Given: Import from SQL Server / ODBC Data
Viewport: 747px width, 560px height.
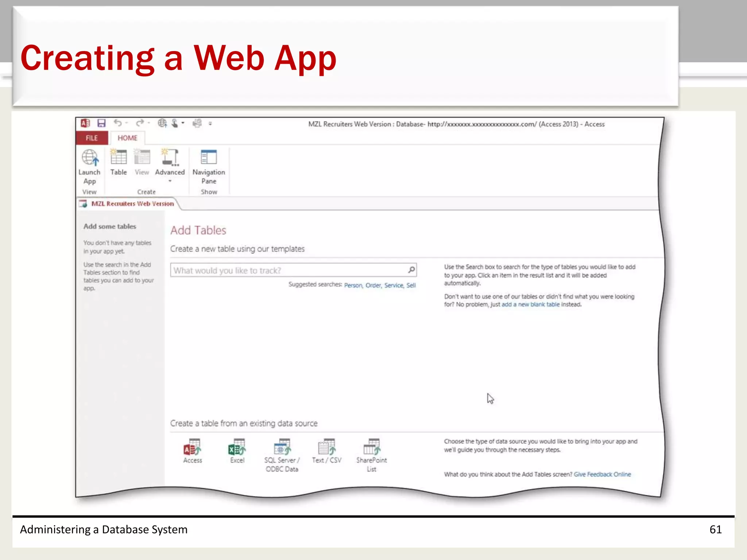Looking at the screenshot, I should (x=282, y=455).
